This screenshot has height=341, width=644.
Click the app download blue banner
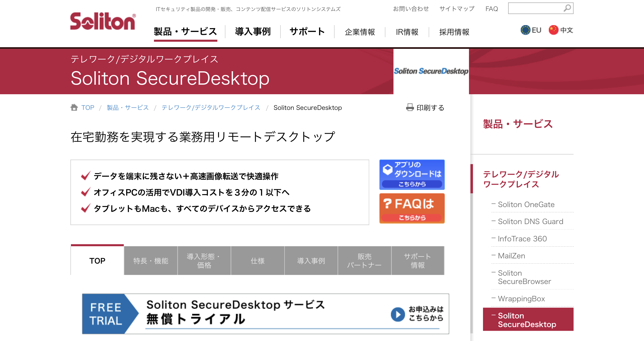coord(412,174)
